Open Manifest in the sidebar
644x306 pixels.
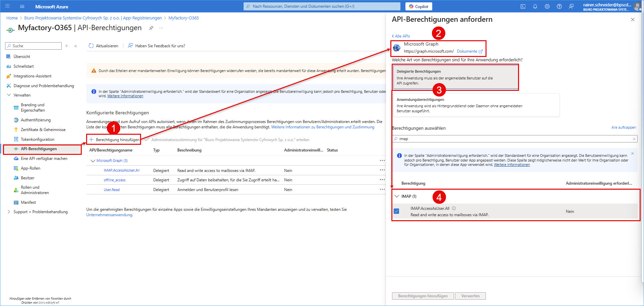pyautogui.click(x=28, y=202)
